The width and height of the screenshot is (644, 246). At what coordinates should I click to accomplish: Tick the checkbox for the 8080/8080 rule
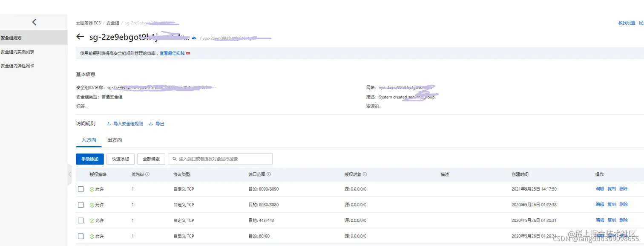coord(81,205)
